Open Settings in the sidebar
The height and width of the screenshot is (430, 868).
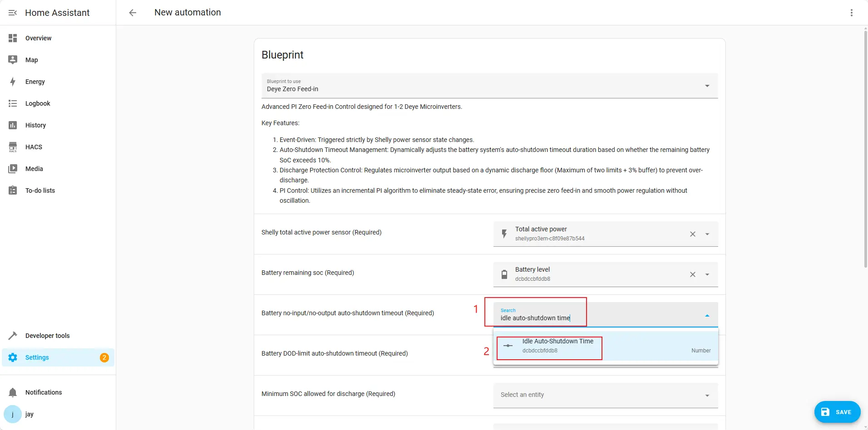point(37,357)
